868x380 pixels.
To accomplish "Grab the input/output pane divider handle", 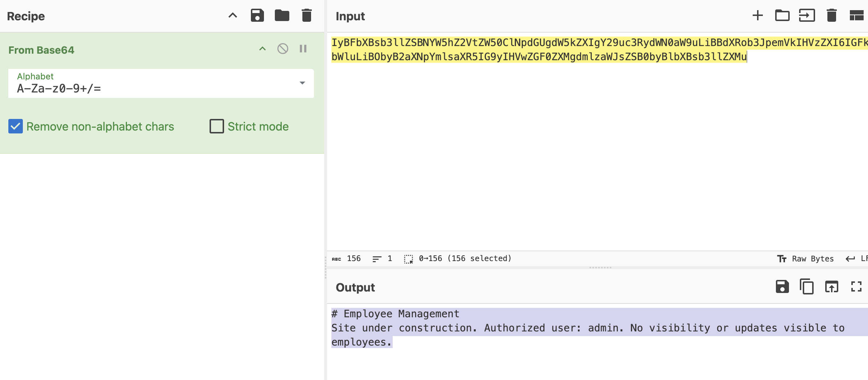I will (600, 268).
